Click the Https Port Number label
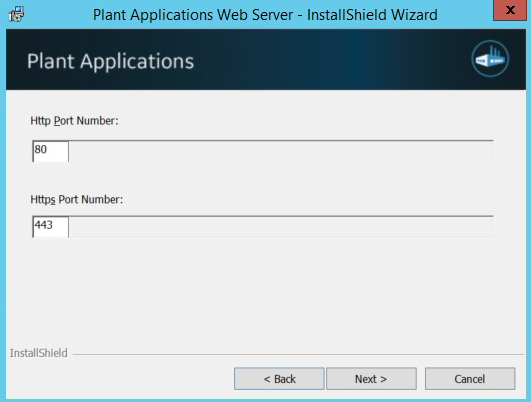This screenshot has width=531, height=402. point(77,199)
